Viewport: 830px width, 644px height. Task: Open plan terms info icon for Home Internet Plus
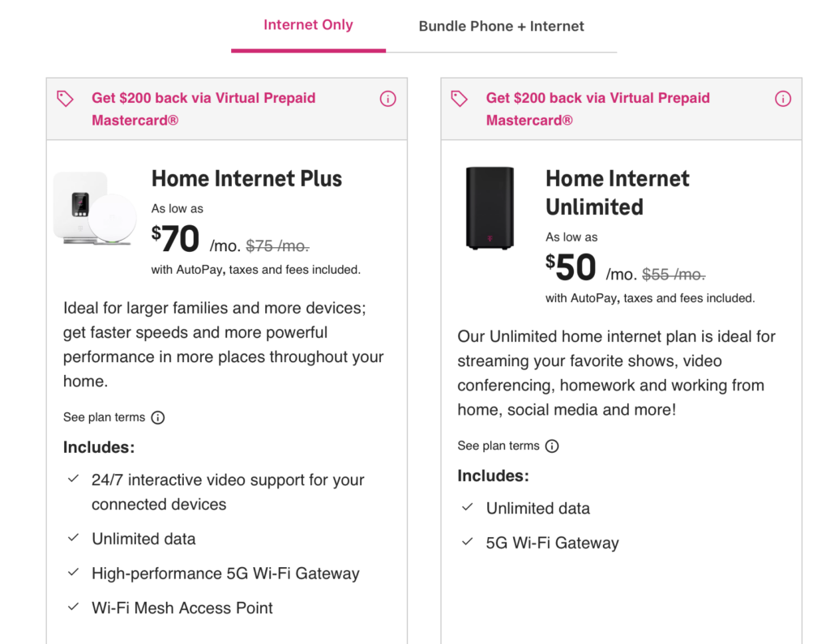pyautogui.click(x=158, y=418)
